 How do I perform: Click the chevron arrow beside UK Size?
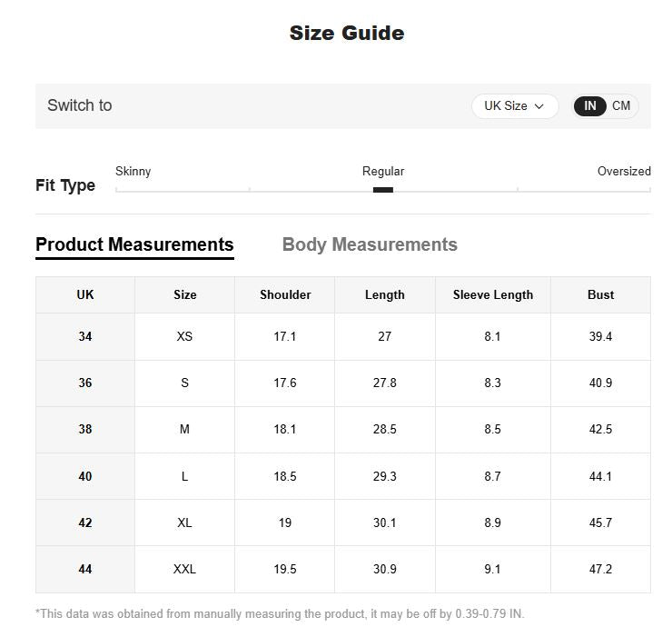tap(539, 106)
